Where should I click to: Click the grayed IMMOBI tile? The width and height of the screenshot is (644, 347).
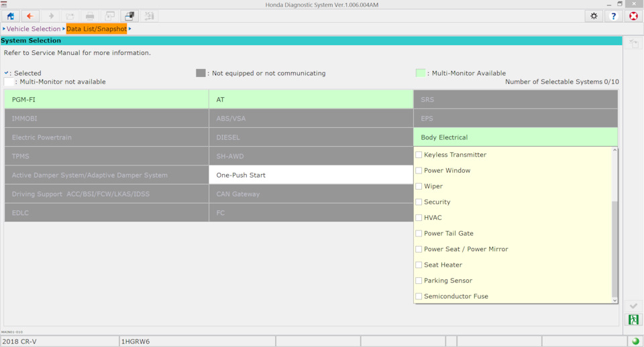[x=107, y=118]
